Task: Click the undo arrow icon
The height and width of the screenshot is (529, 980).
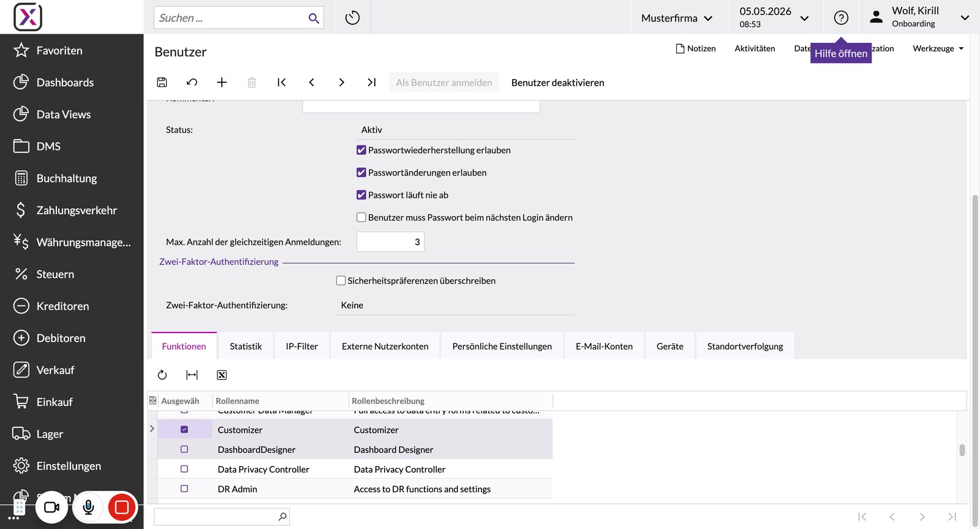Action: pos(192,82)
